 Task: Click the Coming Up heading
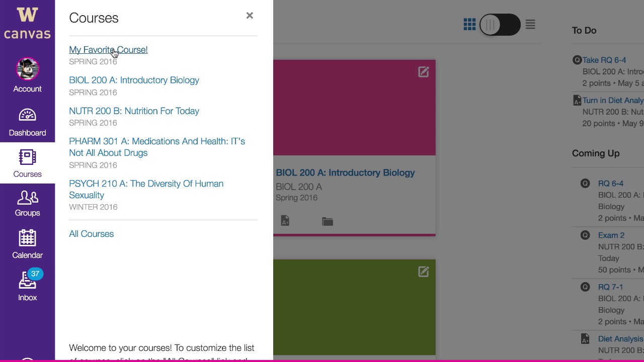pyautogui.click(x=596, y=153)
